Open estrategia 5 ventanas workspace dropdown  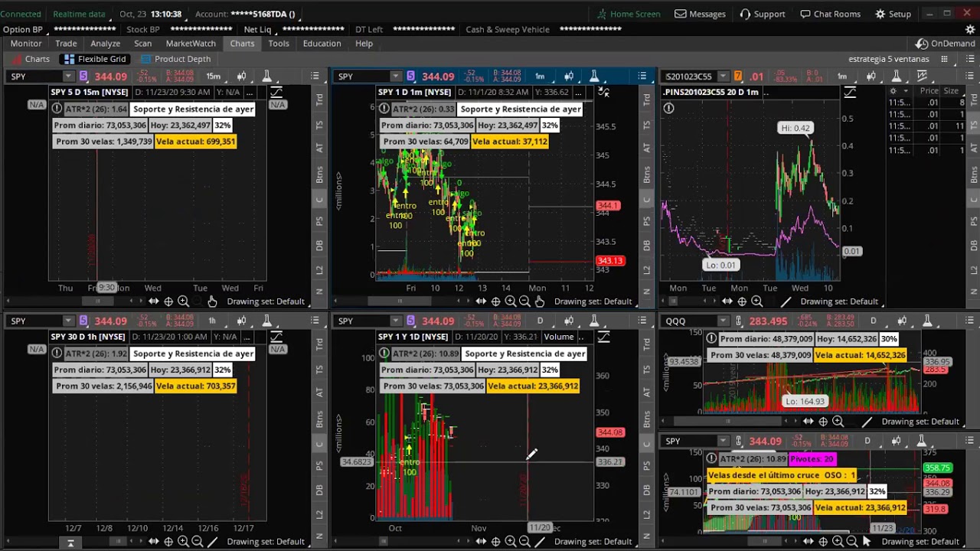(x=889, y=59)
